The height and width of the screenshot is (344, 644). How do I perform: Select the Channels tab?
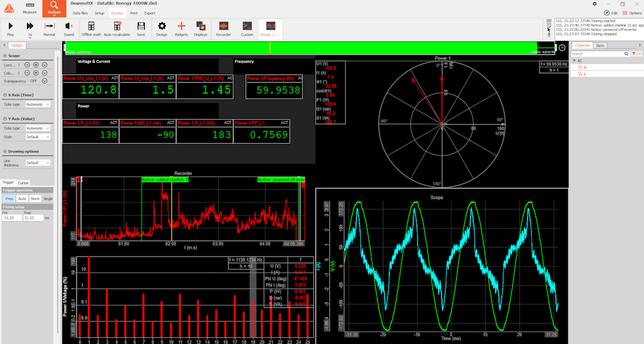(582, 45)
